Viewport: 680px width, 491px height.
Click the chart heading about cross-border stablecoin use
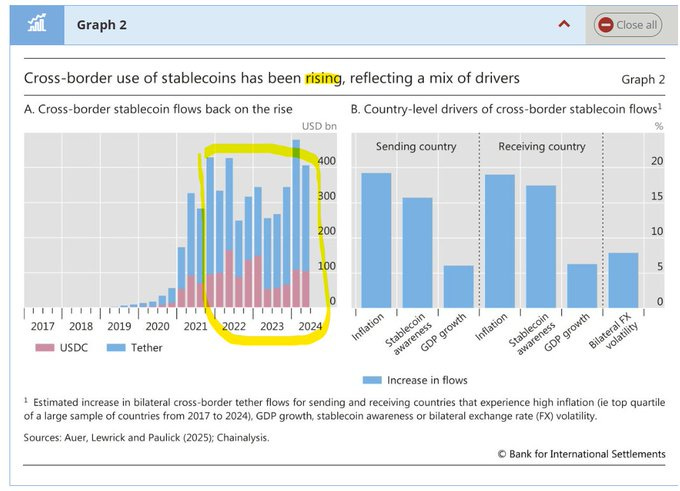click(x=271, y=78)
